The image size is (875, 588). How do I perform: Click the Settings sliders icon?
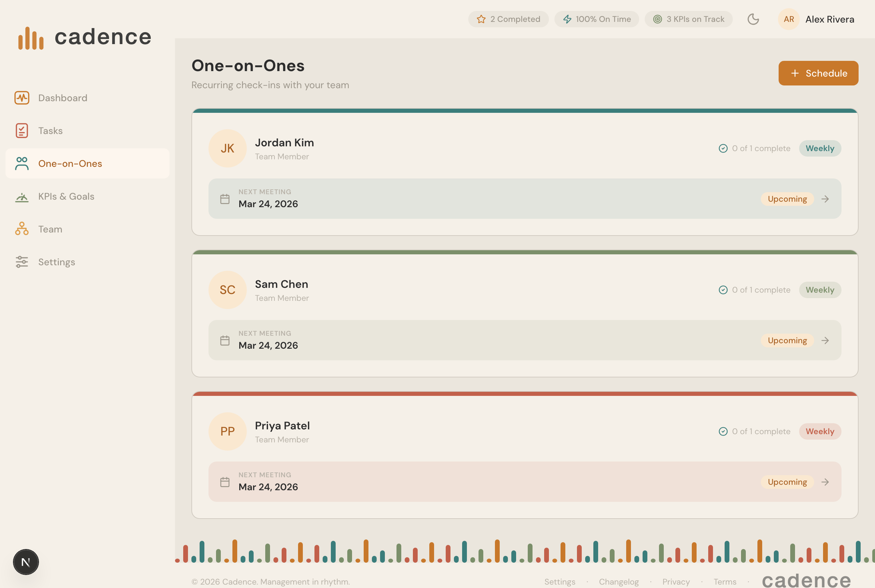pos(22,262)
